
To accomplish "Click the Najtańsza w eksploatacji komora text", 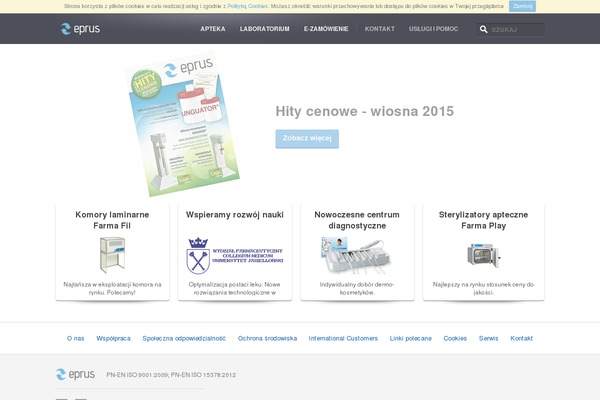I will pyautogui.click(x=112, y=288).
